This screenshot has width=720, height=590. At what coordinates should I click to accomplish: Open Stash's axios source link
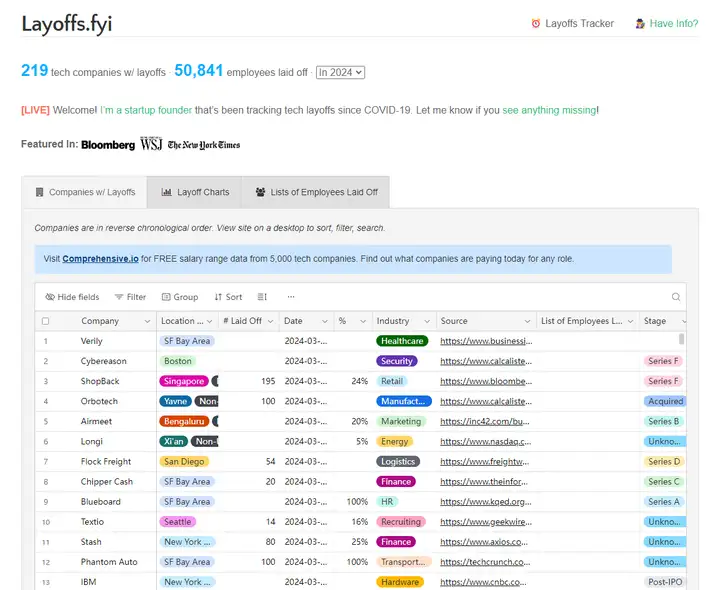(484, 542)
